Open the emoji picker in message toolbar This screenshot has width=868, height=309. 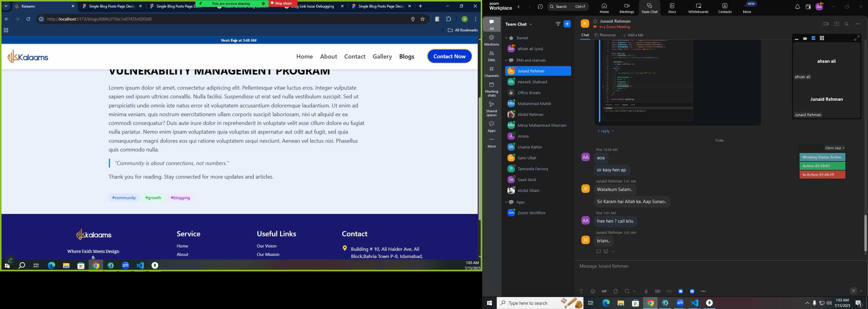click(593, 291)
